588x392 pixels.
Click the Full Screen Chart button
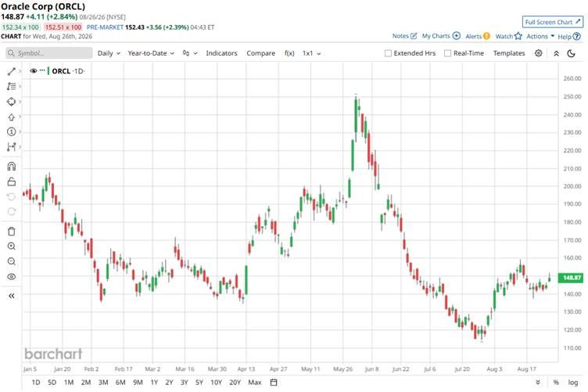552,22
